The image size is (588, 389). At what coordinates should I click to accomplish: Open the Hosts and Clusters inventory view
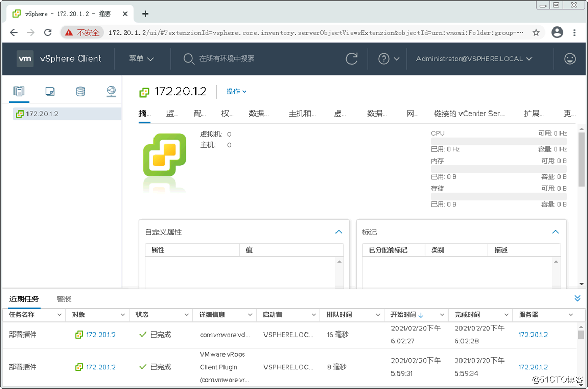19,91
